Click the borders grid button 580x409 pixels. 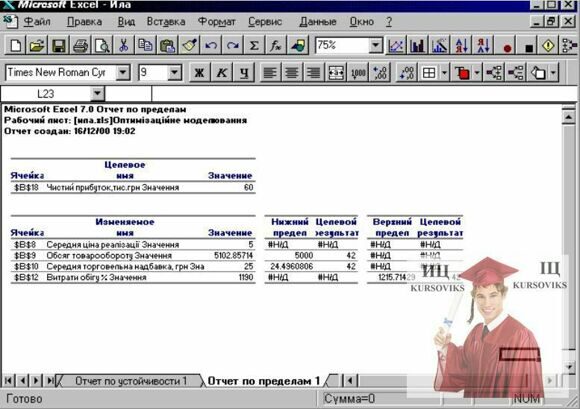(x=429, y=72)
